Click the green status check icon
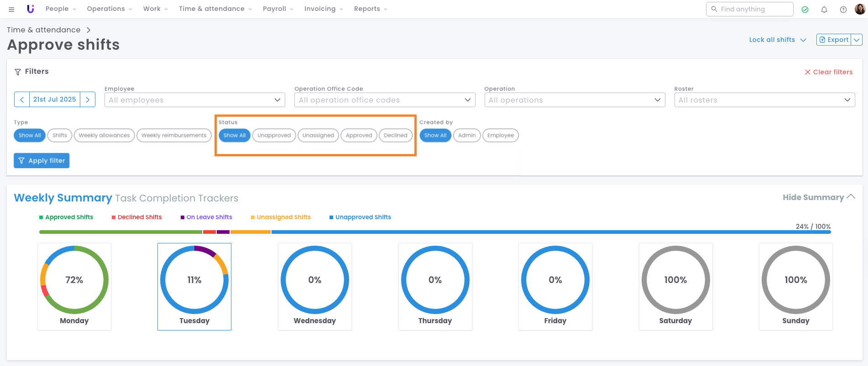The image size is (868, 366). (x=805, y=10)
